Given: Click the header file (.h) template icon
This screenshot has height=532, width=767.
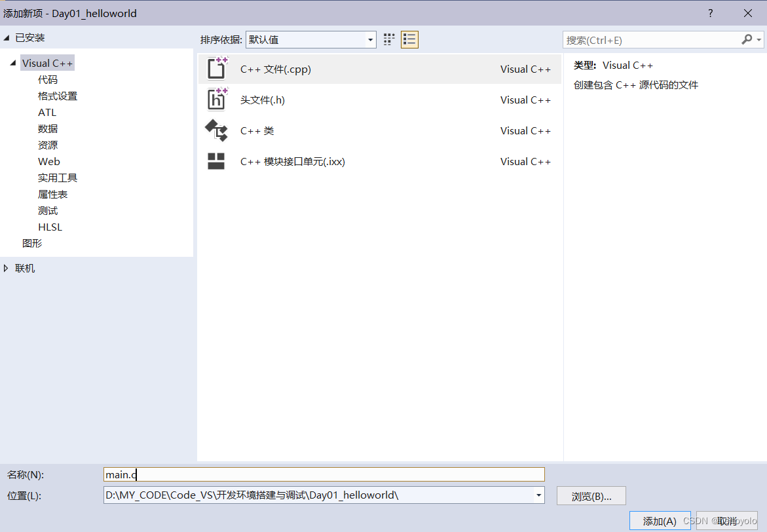Looking at the screenshot, I should pos(217,100).
